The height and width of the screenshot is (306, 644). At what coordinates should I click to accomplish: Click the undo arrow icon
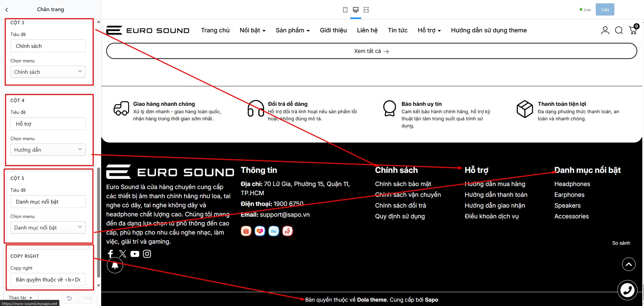click(x=69, y=298)
